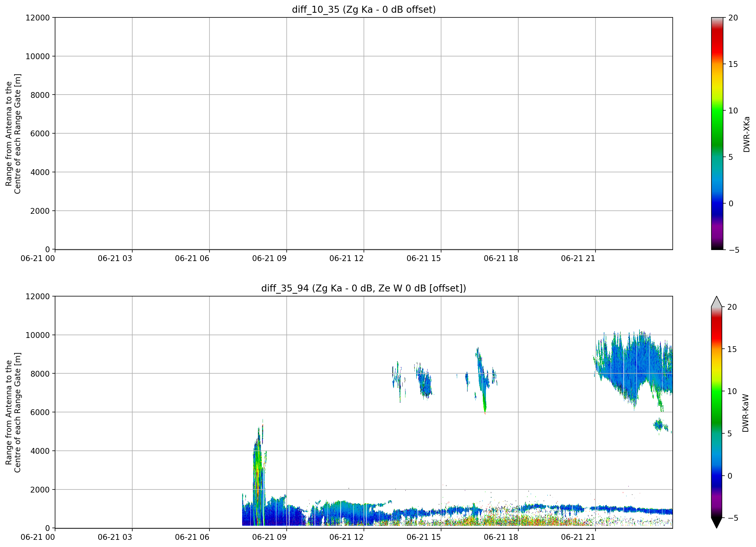Image resolution: width=756 pixels, height=547 pixels.
Task: Click 2000 y-tick of diff_35_94 plot
Action: [40, 490]
